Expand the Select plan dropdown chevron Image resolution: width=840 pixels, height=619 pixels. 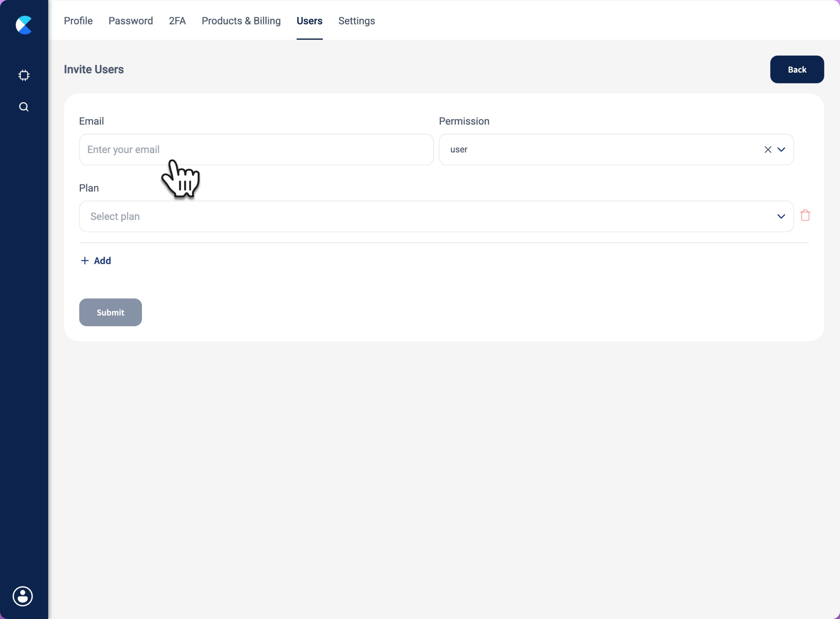coord(781,217)
